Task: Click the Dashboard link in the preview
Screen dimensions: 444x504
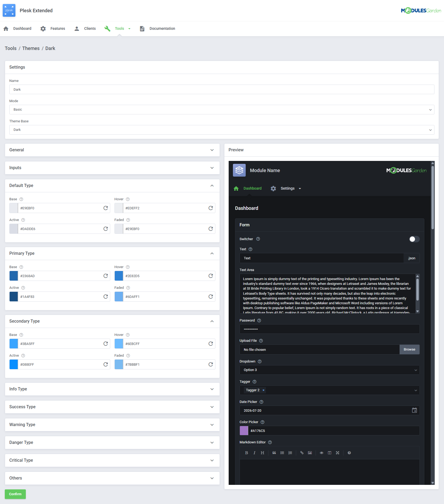Action: pyautogui.click(x=252, y=188)
